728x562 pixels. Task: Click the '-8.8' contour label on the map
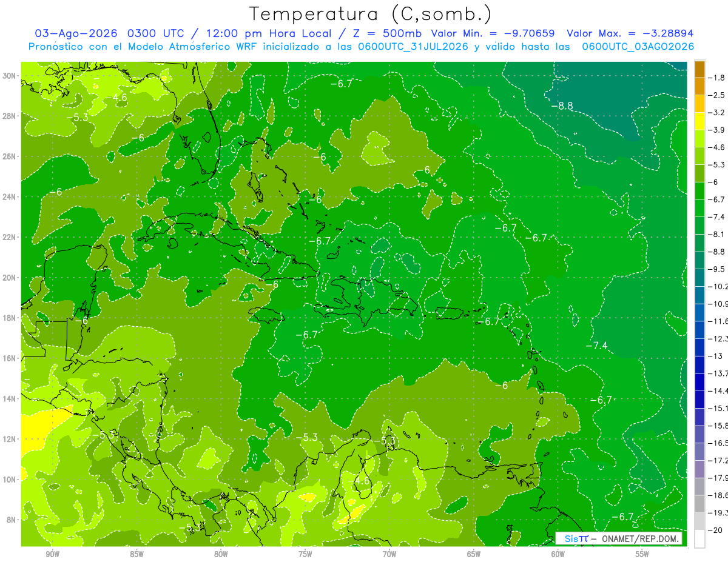point(562,106)
